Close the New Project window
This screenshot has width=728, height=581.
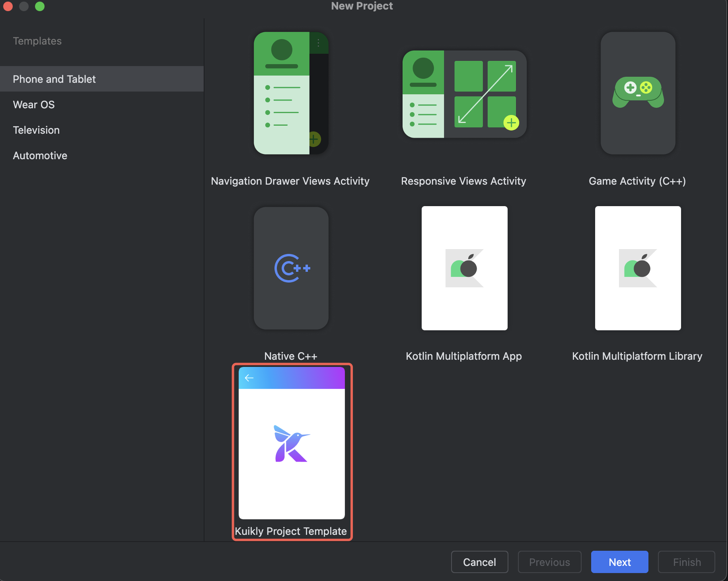tap(8, 6)
